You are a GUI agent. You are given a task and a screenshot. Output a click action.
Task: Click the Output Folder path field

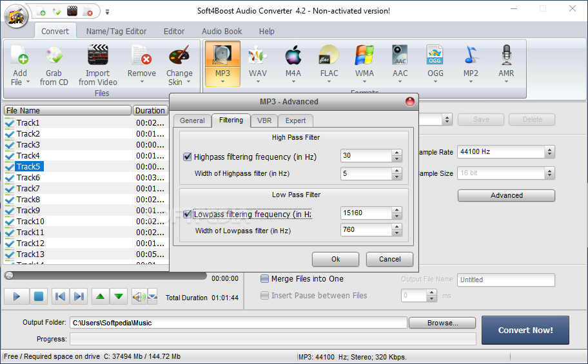coord(238,323)
